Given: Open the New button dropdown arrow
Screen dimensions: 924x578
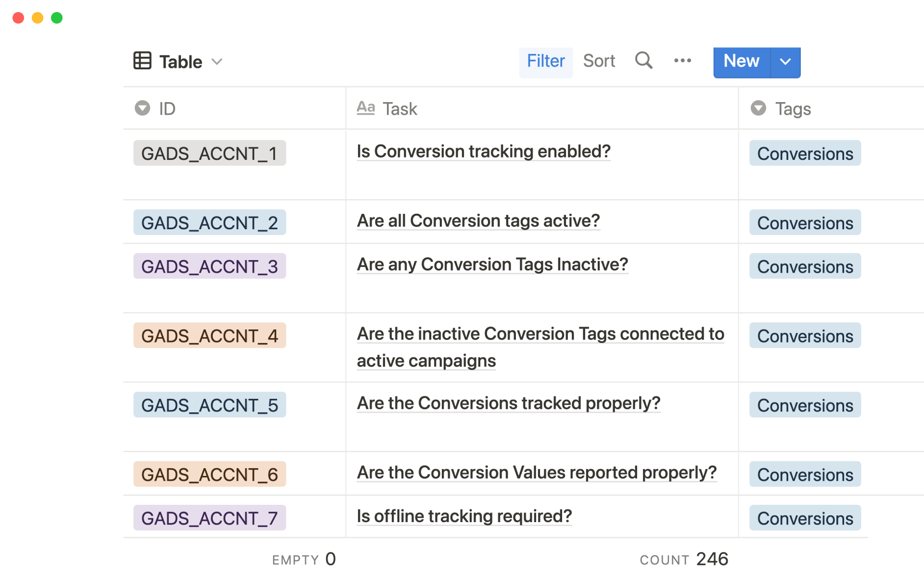Looking at the screenshot, I should pyautogui.click(x=785, y=62).
